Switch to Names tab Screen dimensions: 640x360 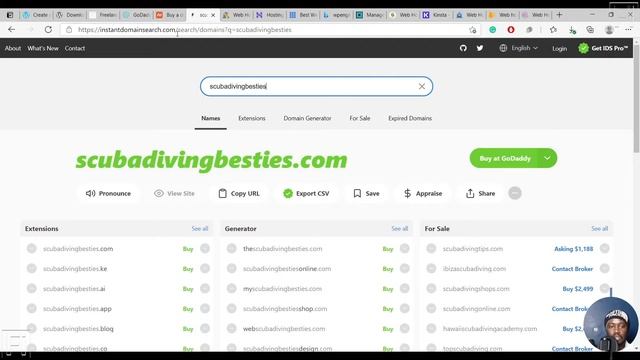(x=211, y=118)
